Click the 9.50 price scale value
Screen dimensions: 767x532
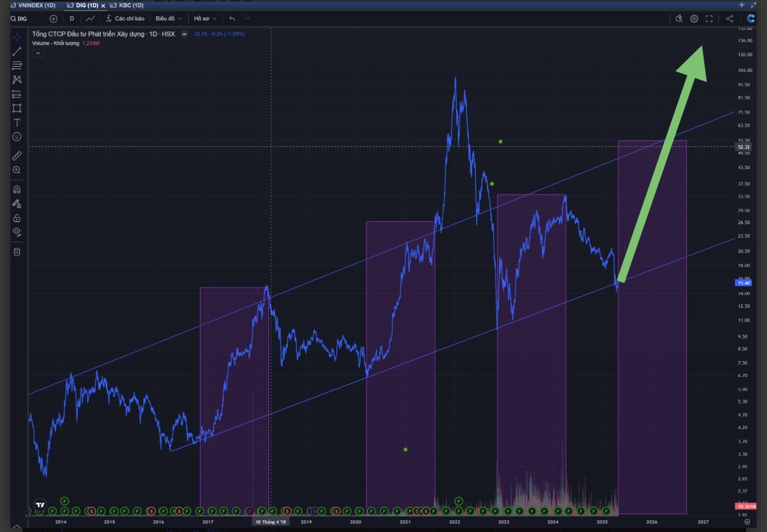(x=743, y=336)
